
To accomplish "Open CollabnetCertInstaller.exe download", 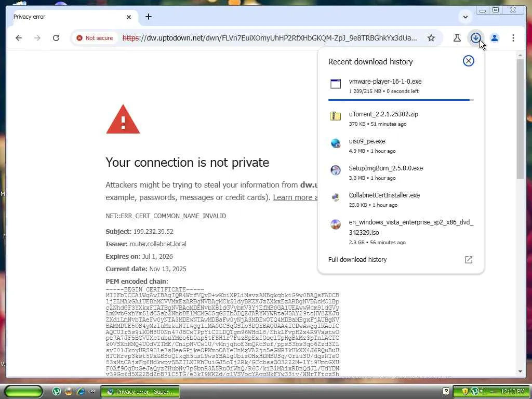I will [401, 199].
